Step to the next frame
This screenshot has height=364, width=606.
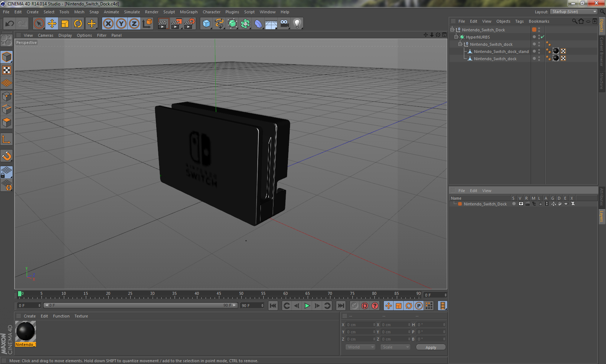317,306
